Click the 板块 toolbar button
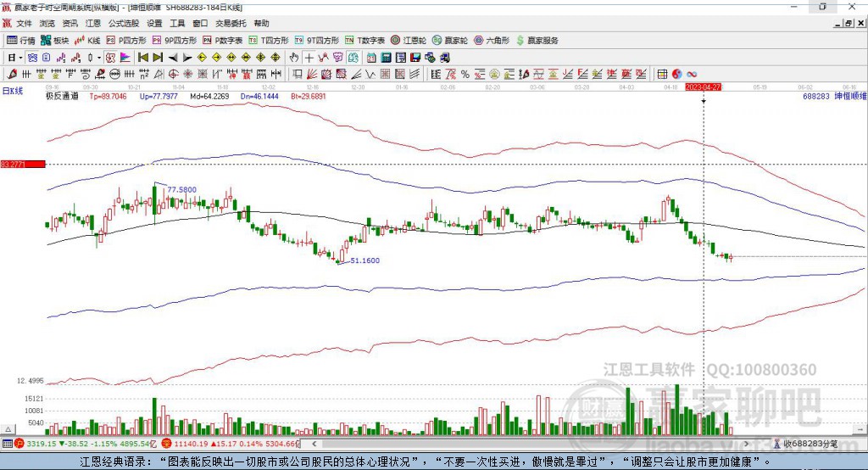The image size is (868, 470). click(55, 41)
